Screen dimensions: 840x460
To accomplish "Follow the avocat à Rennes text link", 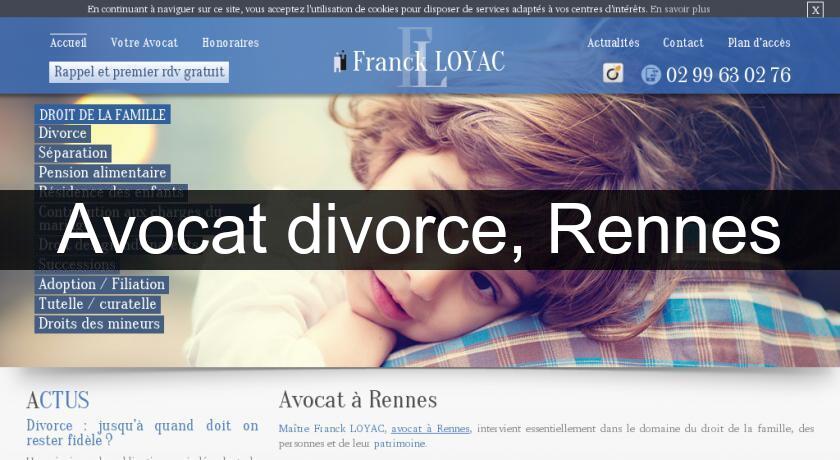I will click(430, 429).
